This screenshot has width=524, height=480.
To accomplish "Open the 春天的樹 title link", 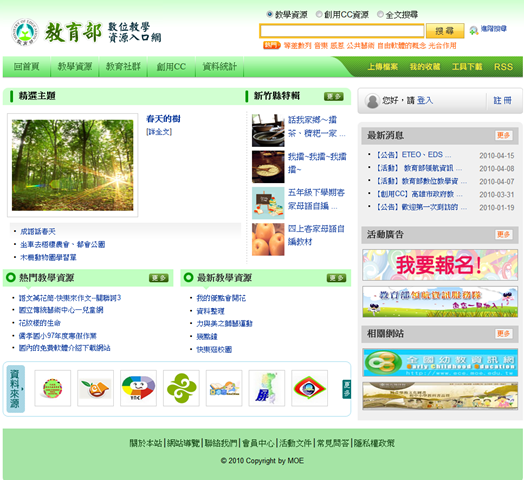I will tap(163, 119).
